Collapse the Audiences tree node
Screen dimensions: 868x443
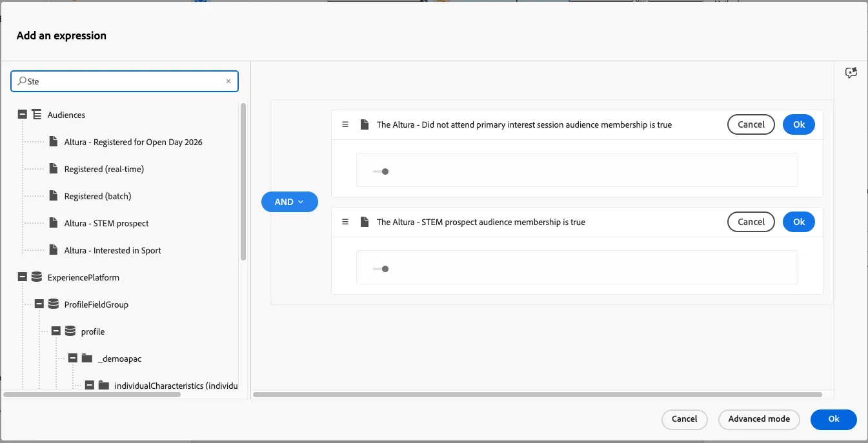[23, 115]
